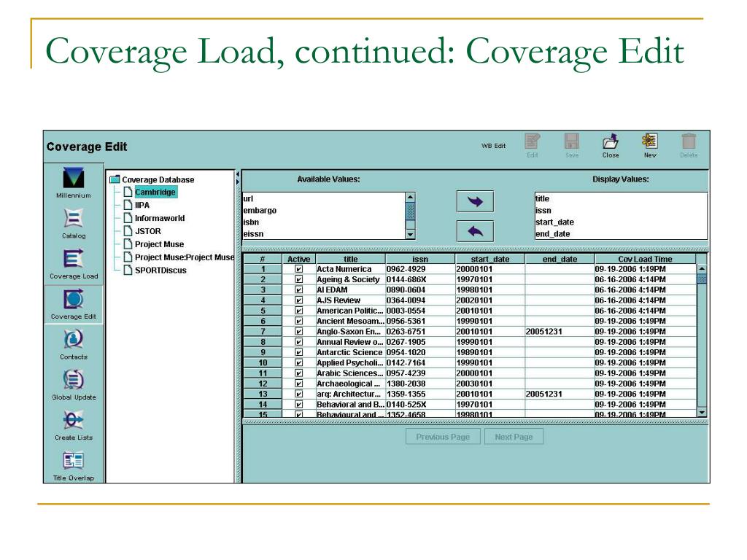This screenshot has height=560, width=747.
Task: Toggle Active checkbox for Acta Numerica
Action: tap(298, 269)
